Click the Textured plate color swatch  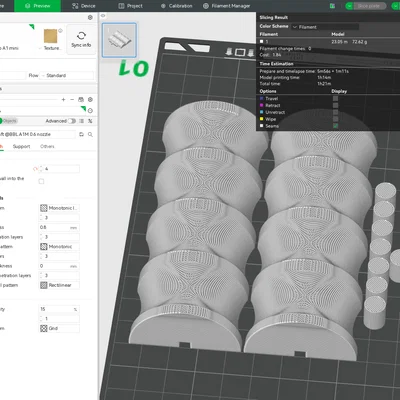pyautogui.click(x=51, y=36)
